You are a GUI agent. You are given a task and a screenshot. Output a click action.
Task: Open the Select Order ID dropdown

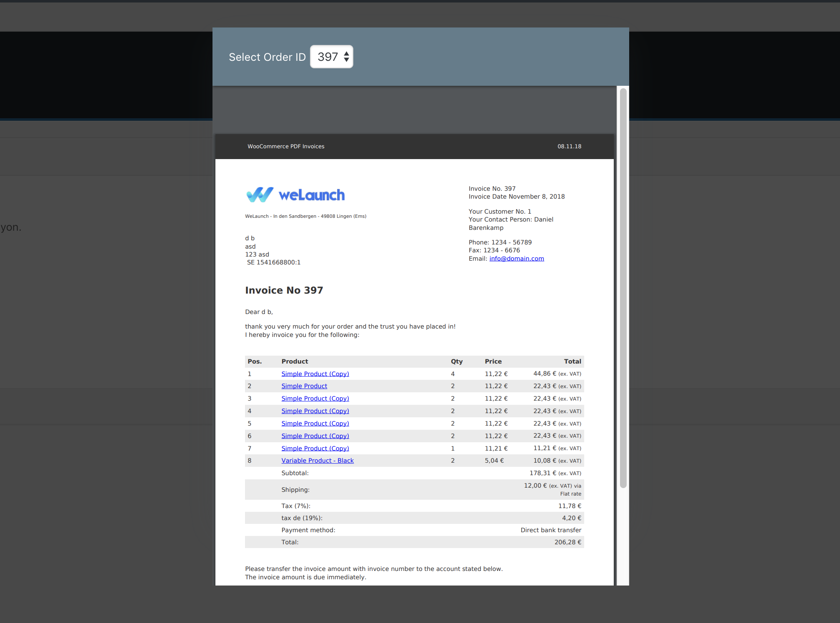point(332,57)
